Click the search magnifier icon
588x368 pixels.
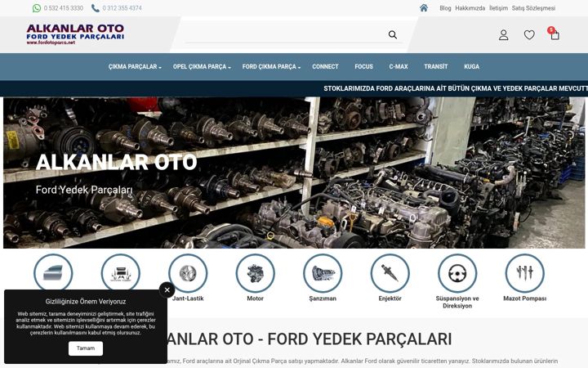click(393, 35)
